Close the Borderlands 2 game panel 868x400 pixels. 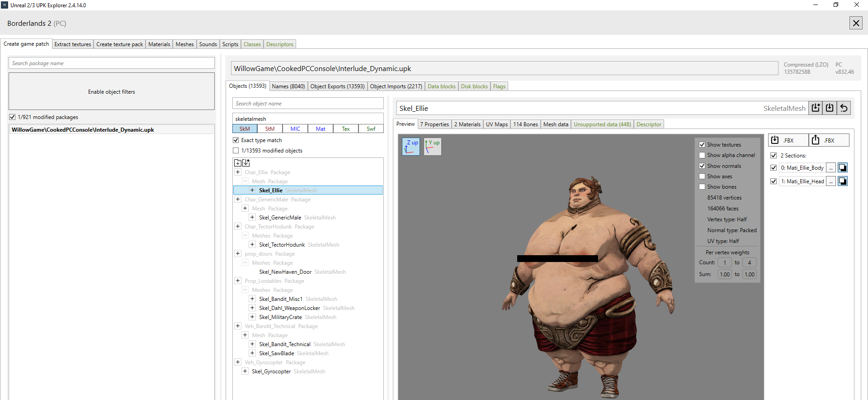(856, 23)
